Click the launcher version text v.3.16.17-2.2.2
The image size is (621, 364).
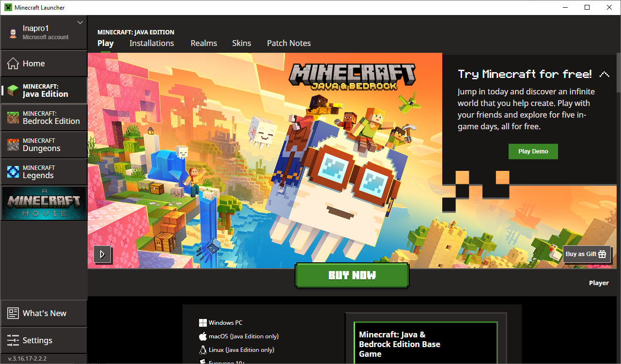(27, 359)
